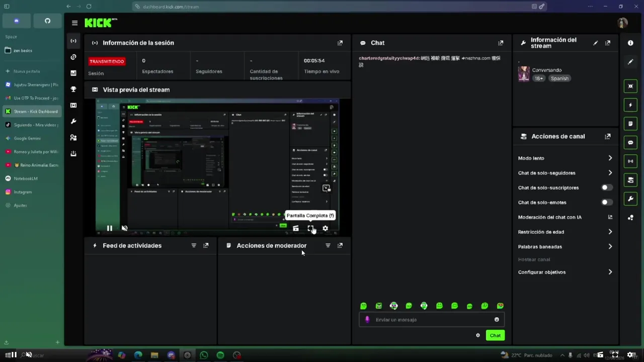The height and width of the screenshot is (362, 644).
Task: Open WhatsApp from the Windows taskbar
Action: 204,355
